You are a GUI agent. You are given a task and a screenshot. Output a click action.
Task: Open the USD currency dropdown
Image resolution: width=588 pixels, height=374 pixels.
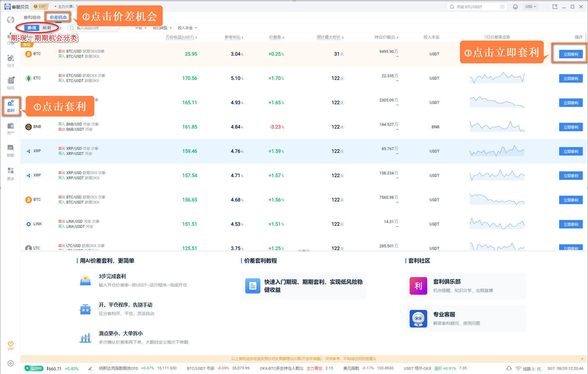[531, 7]
